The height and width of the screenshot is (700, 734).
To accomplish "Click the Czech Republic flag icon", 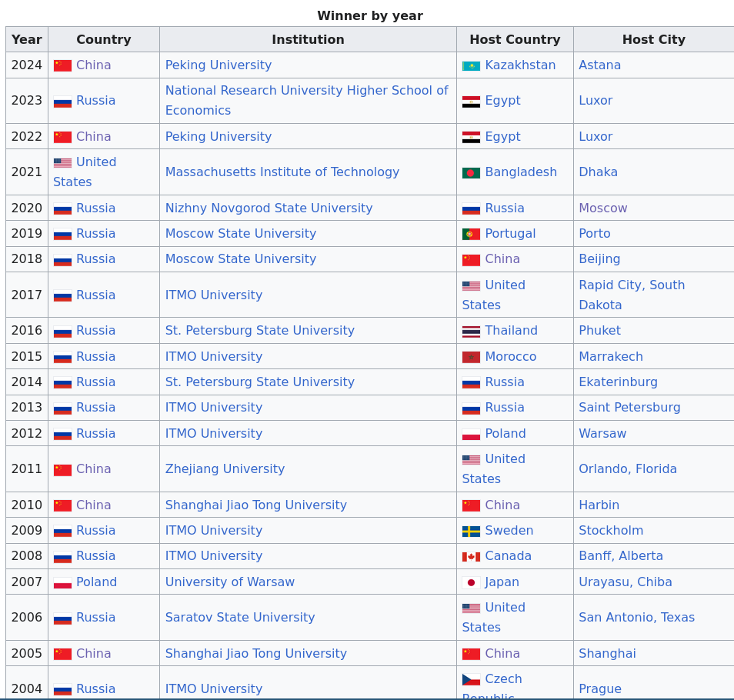I will [x=471, y=679].
